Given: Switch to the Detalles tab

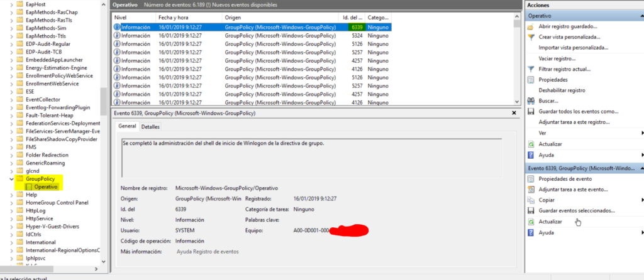Looking at the screenshot, I should pos(150,127).
